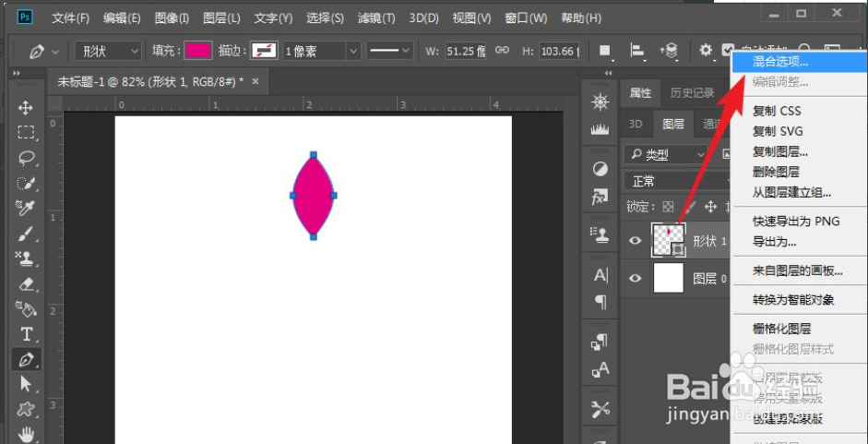
Task: Open the Character Styles panel icon
Action: tap(600, 369)
